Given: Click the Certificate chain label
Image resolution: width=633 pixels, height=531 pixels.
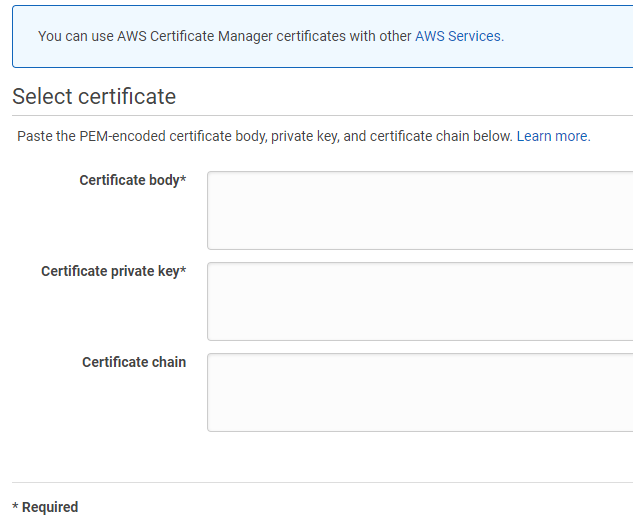Looking at the screenshot, I should (x=134, y=362).
